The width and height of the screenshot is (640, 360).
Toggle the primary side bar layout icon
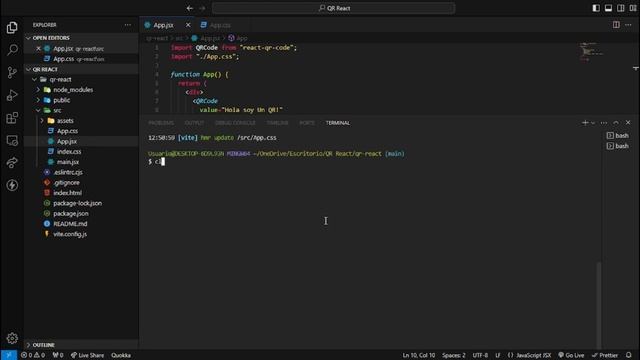pos(596,8)
